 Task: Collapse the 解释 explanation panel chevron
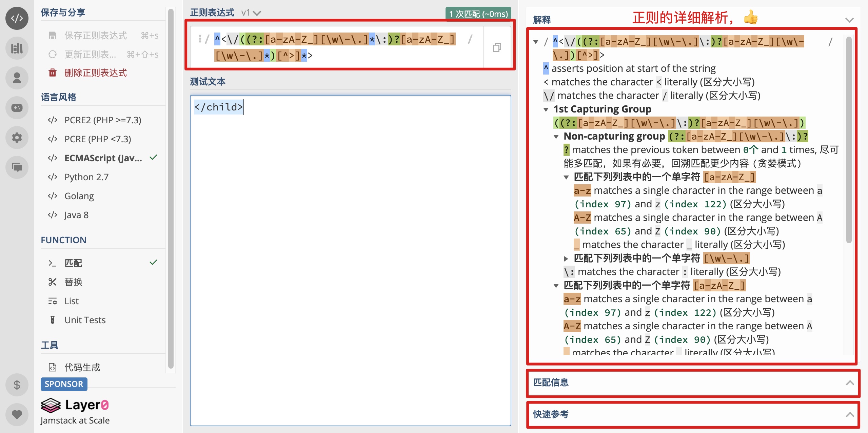pyautogui.click(x=849, y=20)
